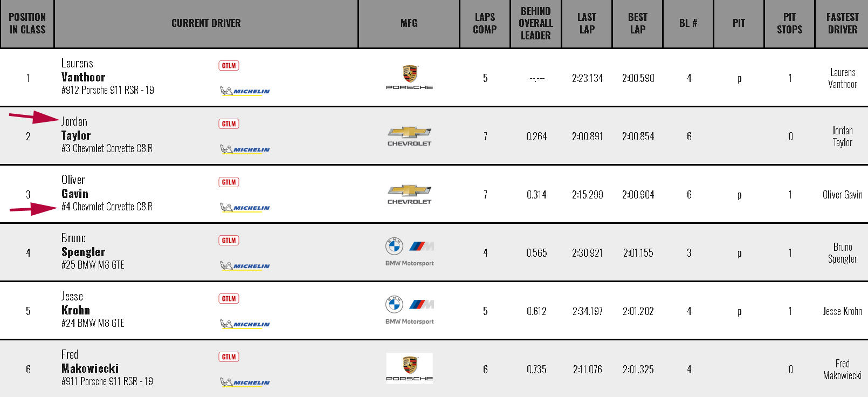Click the BMW Motorsport logo for Bruno Spengler
Viewport: 868px width, 397px height.
[409, 252]
